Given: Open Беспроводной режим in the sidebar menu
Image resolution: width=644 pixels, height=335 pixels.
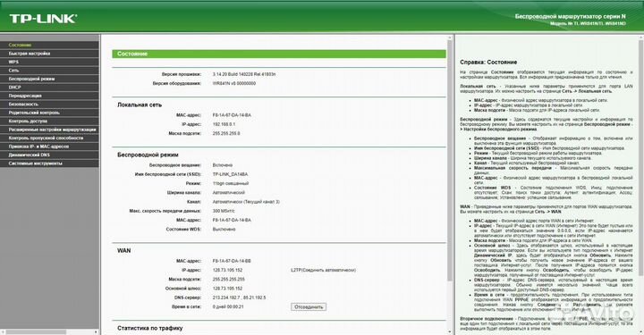Looking at the screenshot, I should pos(49,79).
